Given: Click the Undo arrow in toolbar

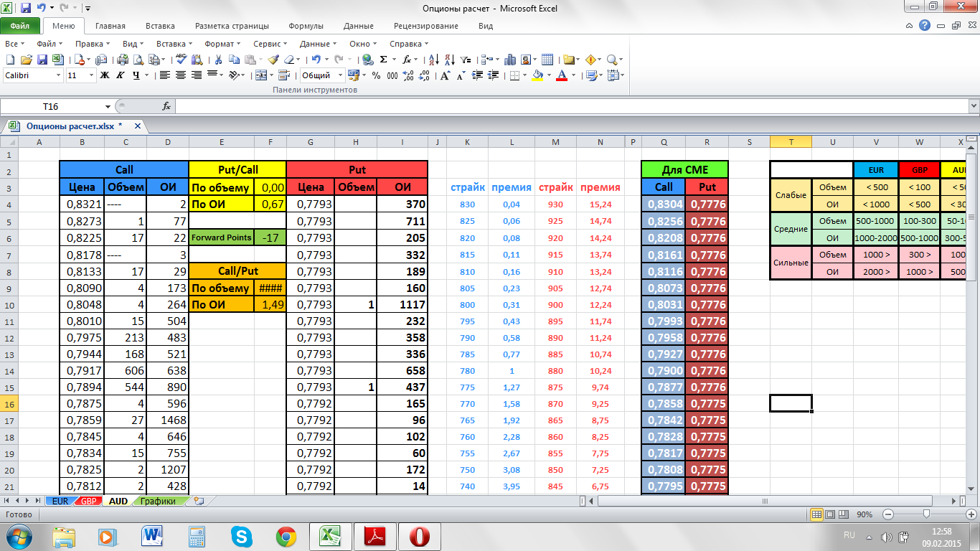Looking at the screenshot, I should pyautogui.click(x=316, y=60).
